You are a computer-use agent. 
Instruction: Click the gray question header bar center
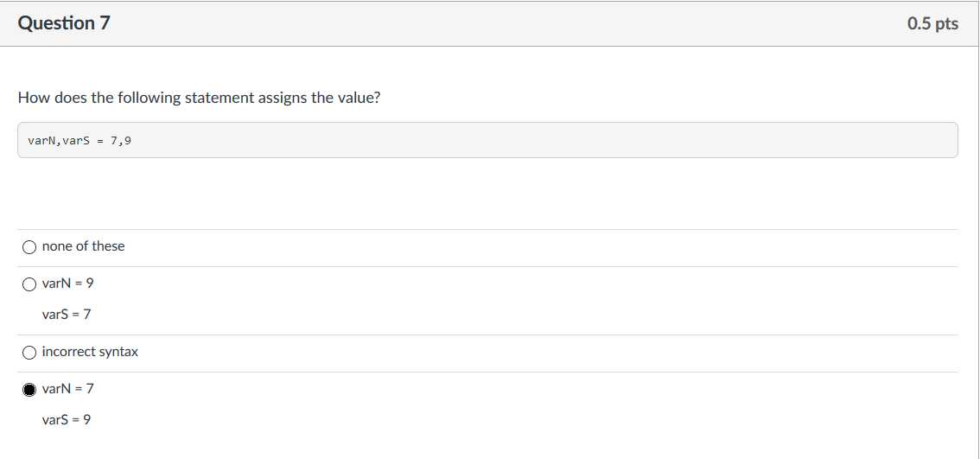pyautogui.click(x=489, y=23)
